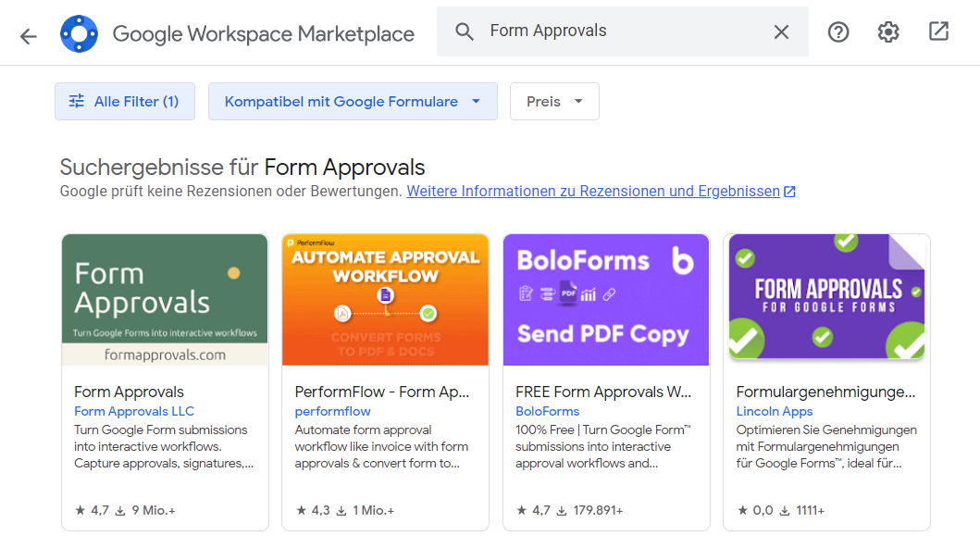
Task: Click the open in new window icon
Action: pos(938,31)
